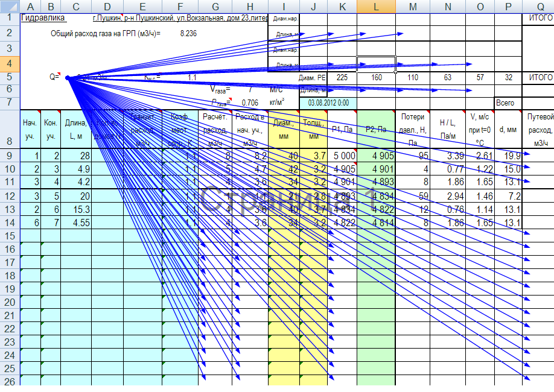Select the 'P1, Па' header cell
Viewport: 554px width, 392px height.
pos(342,129)
